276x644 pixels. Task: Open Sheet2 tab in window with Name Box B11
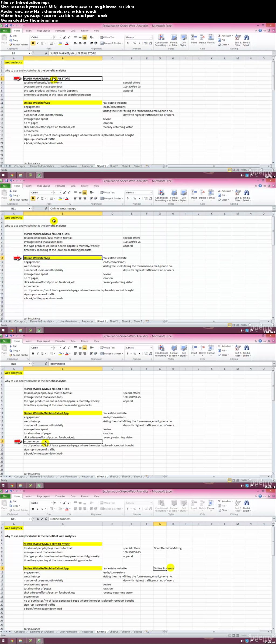tap(113, 321)
